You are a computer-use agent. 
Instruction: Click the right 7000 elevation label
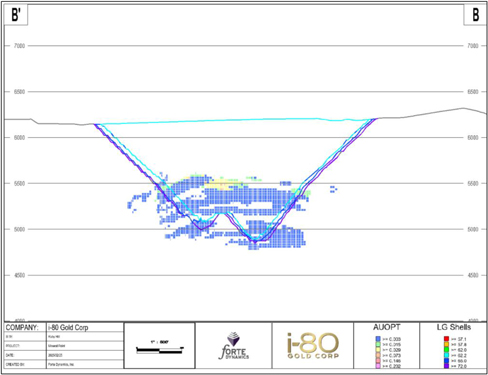click(x=473, y=46)
